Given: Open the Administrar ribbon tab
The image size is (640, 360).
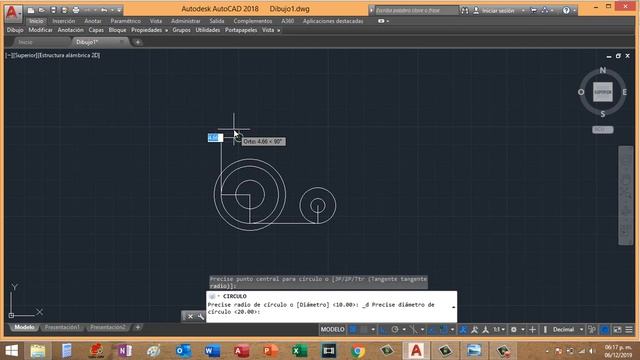Looking at the screenshot, I should pos(185,21).
